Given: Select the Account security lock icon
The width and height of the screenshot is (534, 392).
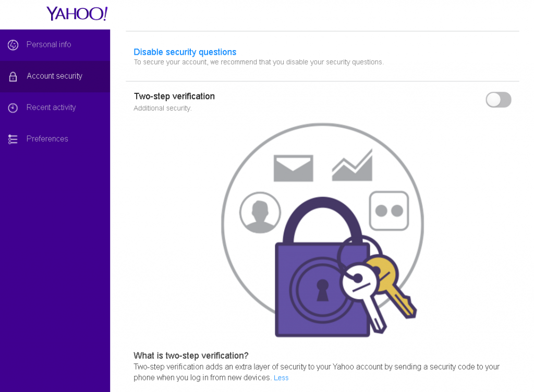Looking at the screenshot, I should click(x=13, y=76).
